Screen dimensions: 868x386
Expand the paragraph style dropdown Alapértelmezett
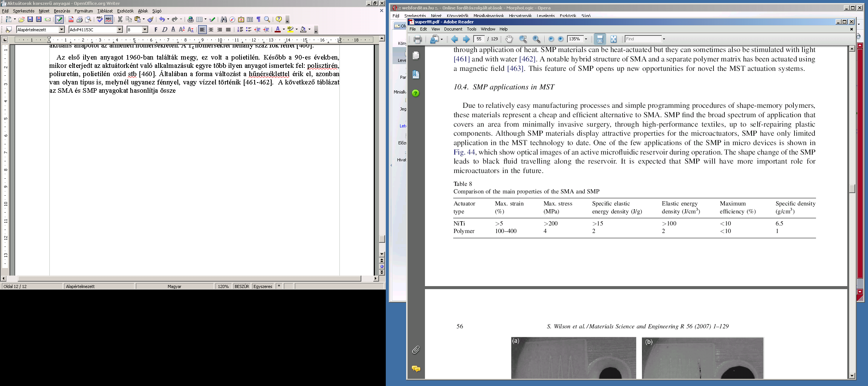coord(62,29)
